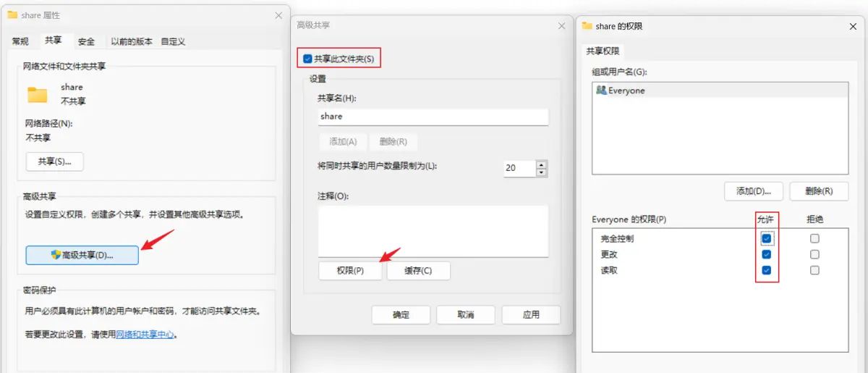Click the 读取 permission label
The height and width of the screenshot is (373, 868).
609,271
